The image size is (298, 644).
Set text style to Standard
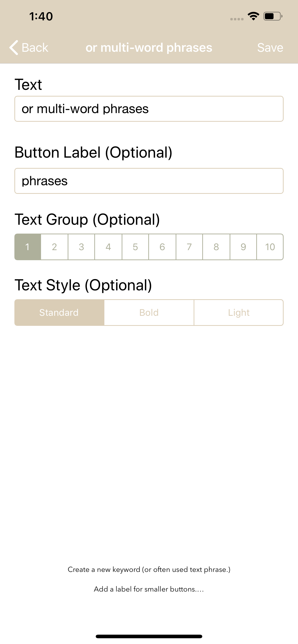[x=59, y=312]
